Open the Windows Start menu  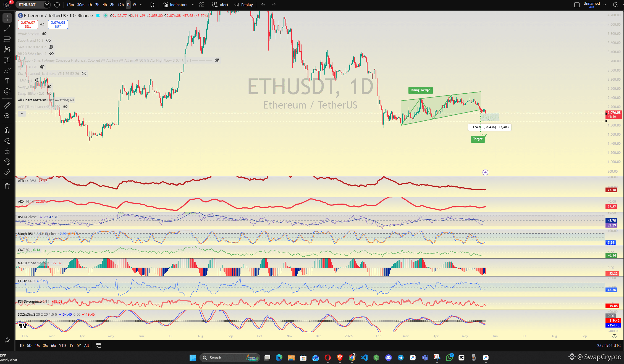[193, 358]
